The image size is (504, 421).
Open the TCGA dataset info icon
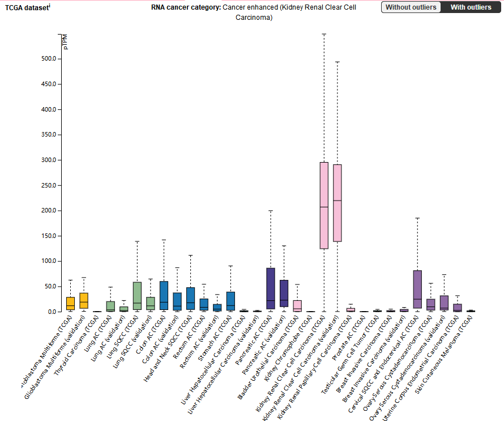click(x=49, y=5)
